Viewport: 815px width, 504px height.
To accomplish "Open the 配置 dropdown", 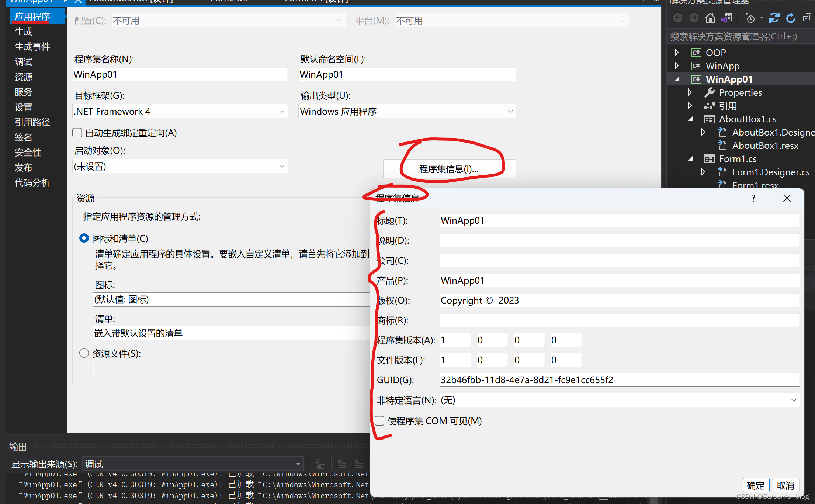I will click(228, 21).
